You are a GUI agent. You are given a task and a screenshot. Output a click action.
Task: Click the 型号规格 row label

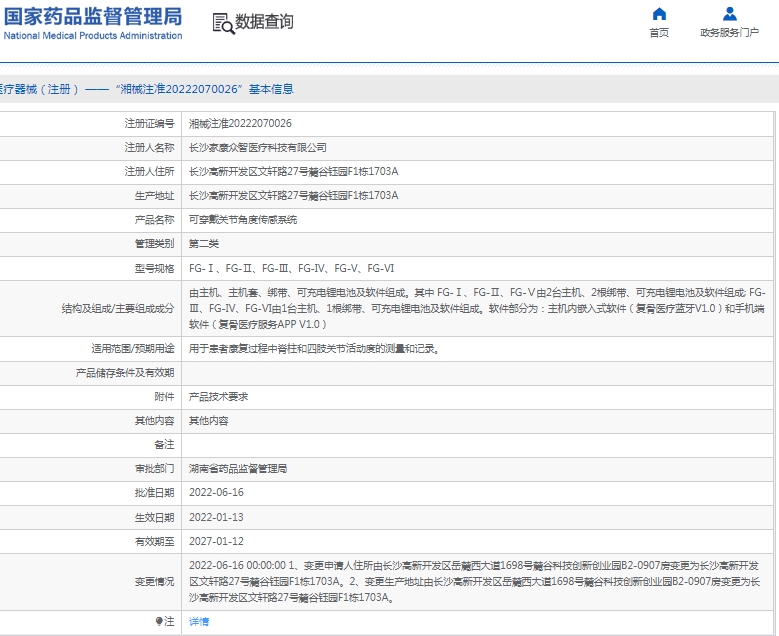click(155, 268)
